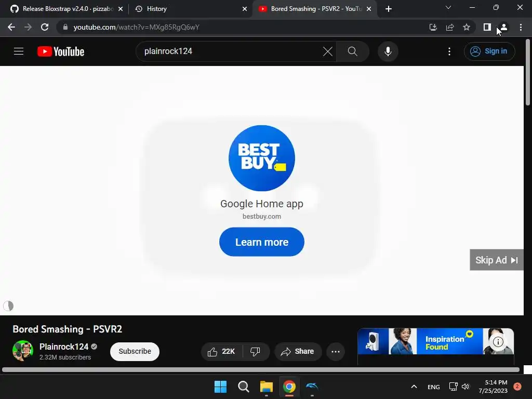Open File Explorer from the taskbar
The image size is (532, 399).
point(267,387)
